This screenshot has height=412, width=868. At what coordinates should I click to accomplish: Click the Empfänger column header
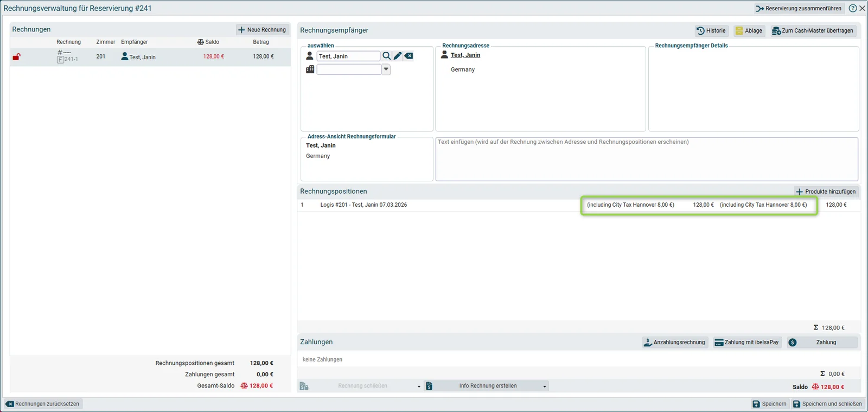(135, 42)
